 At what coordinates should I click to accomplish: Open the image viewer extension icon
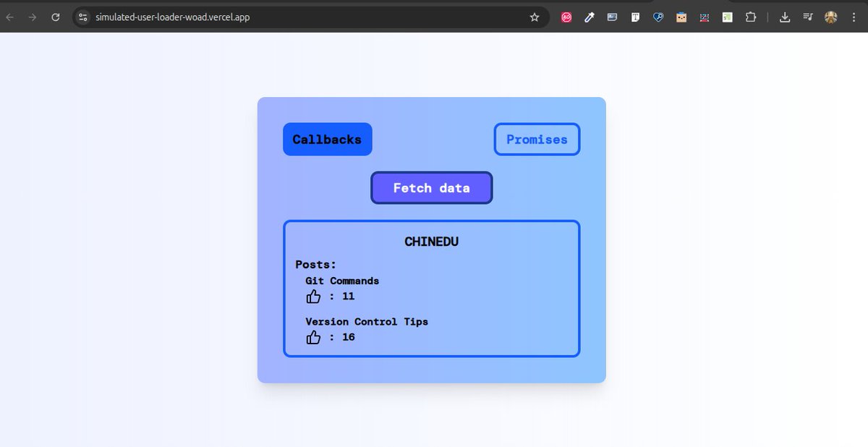pos(612,17)
